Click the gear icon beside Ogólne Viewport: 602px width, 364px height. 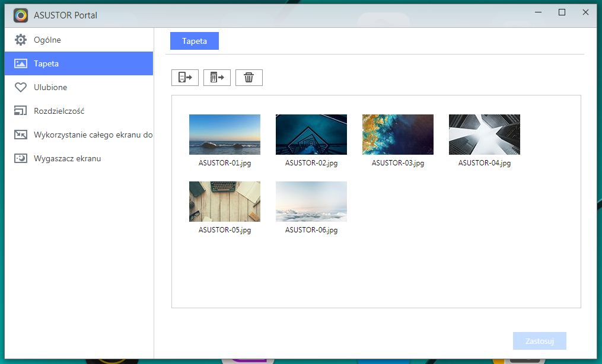click(21, 40)
